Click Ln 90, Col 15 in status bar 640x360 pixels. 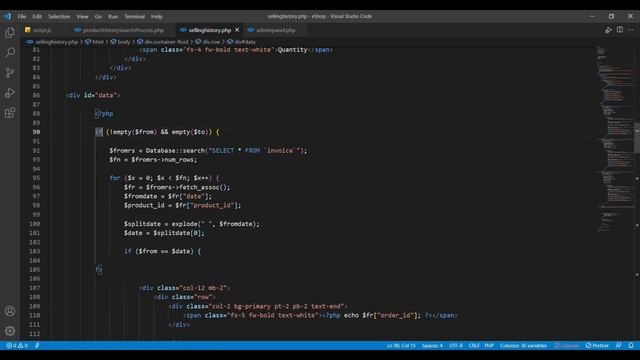(401, 345)
